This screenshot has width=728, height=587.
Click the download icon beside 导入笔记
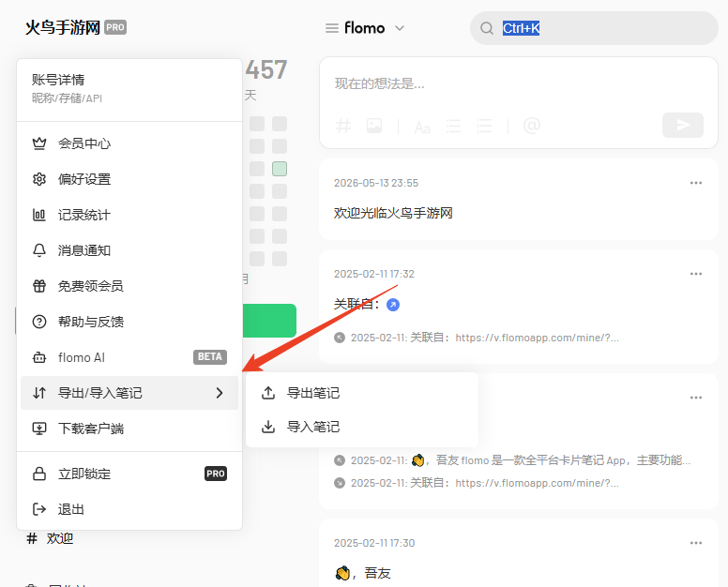pyautogui.click(x=268, y=427)
